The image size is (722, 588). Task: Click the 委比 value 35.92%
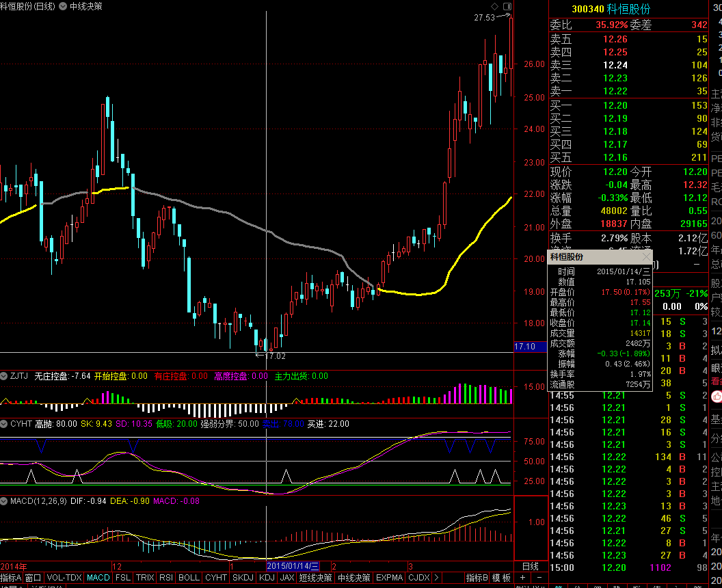click(x=611, y=25)
